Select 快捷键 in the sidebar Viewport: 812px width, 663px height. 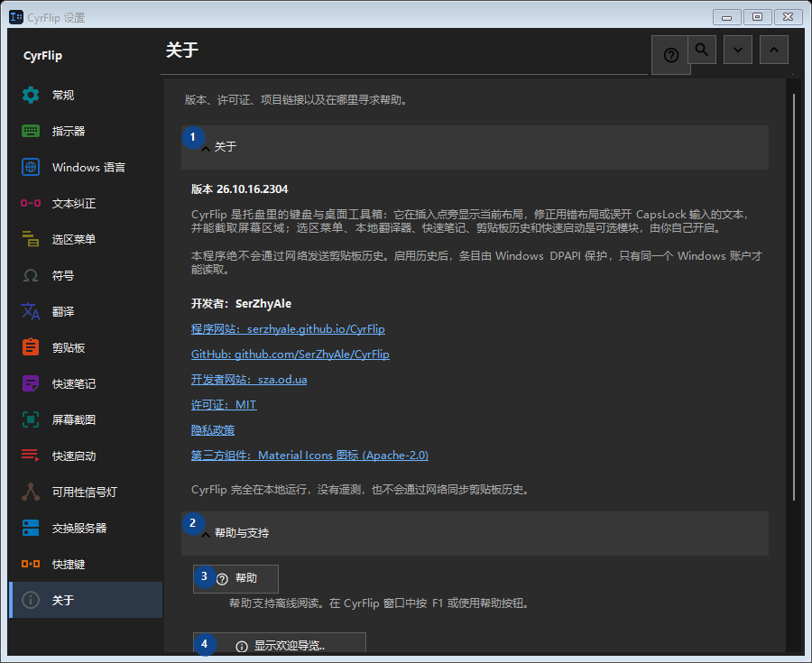pyautogui.click(x=86, y=564)
